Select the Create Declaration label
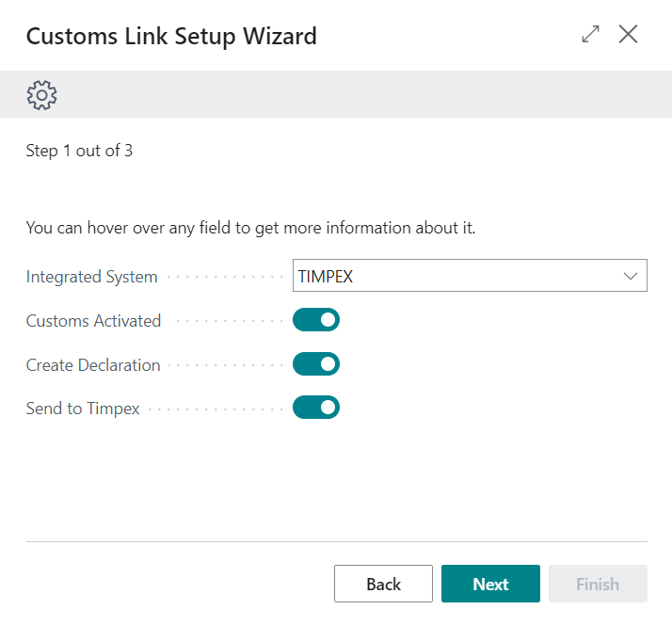This screenshot has height=626, width=672. (93, 364)
